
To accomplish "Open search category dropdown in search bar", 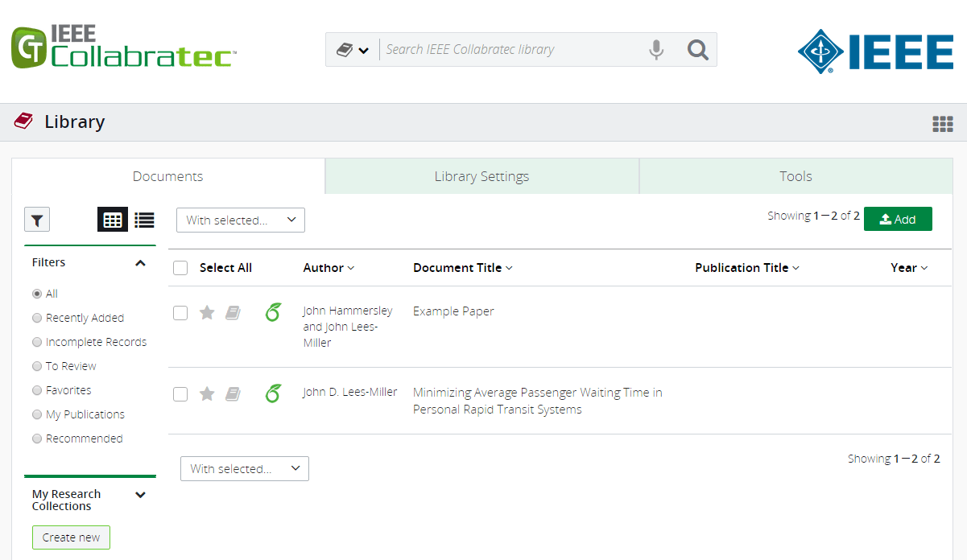I will tap(353, 50).
